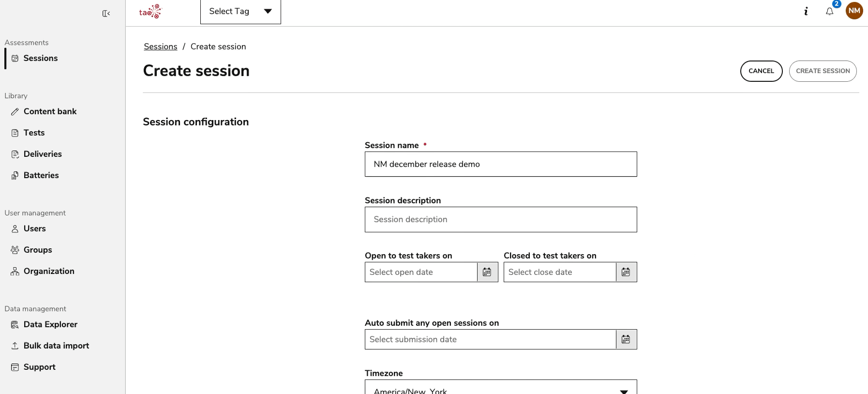Follow the Sessions breadcrumb link
The width and height of the screenshot is (868, 394).
point(161,46)
